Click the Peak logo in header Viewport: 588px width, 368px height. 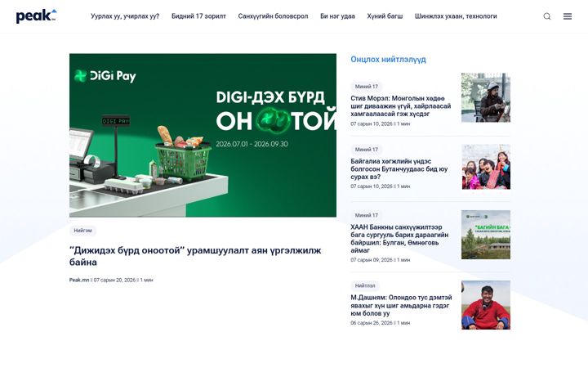click(x=37, y=16)
